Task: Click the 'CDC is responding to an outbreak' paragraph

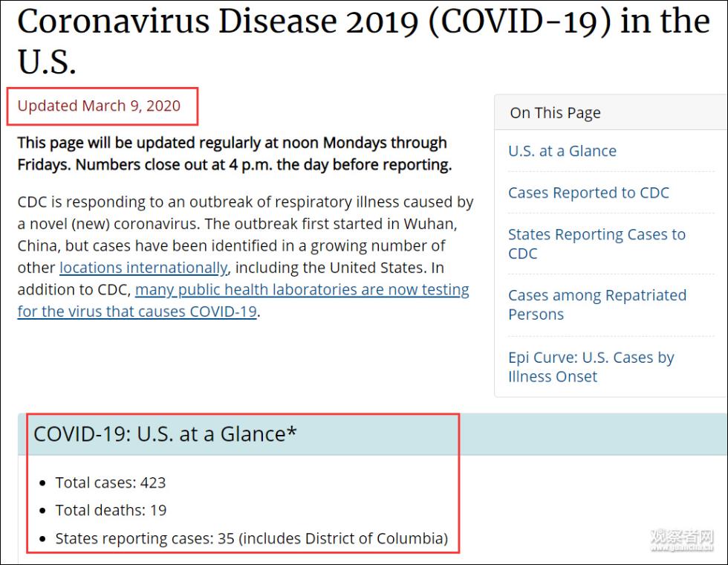Action: [x=245, y=202]
